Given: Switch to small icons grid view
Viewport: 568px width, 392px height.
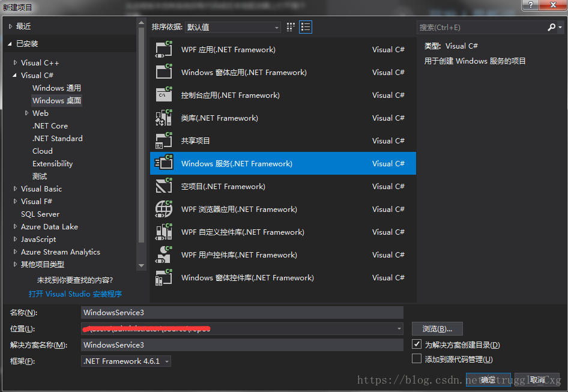Looking at the screenshot, I should tap(291, 27).
